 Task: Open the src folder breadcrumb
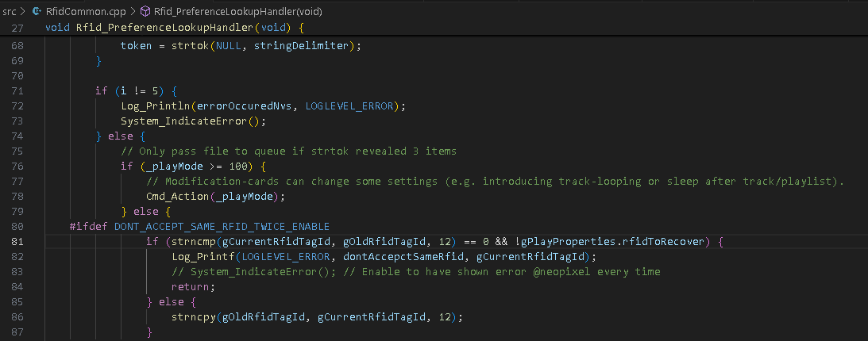[x=10, y=11]
